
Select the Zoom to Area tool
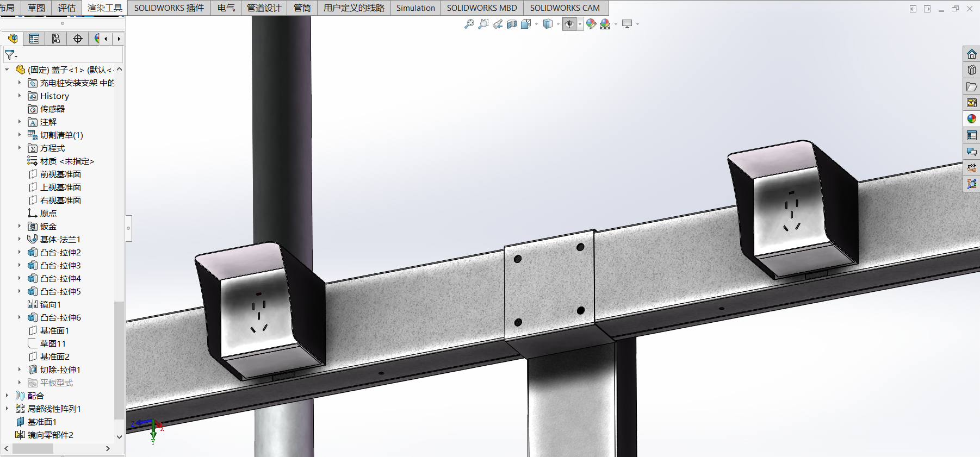click(x=483, y=24)
